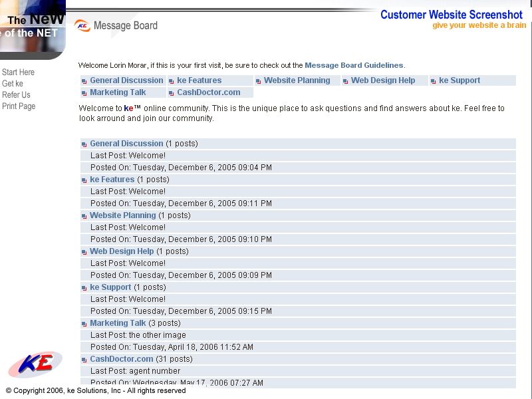Open Website Planning in the top navigation
This screenshot has width=532, height=399.
[x=297, y=80]
